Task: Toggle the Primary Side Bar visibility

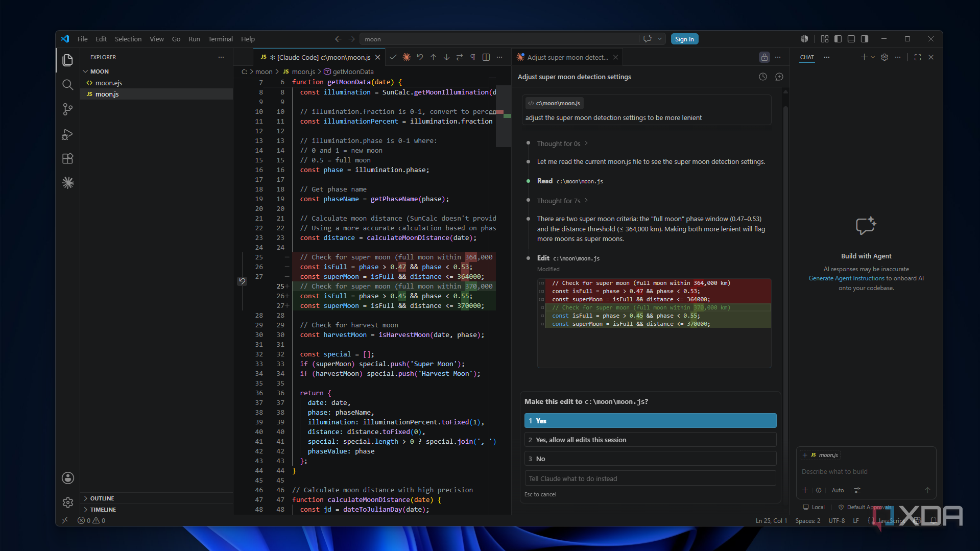Action: pyautogui.click(x=838, y=39)
